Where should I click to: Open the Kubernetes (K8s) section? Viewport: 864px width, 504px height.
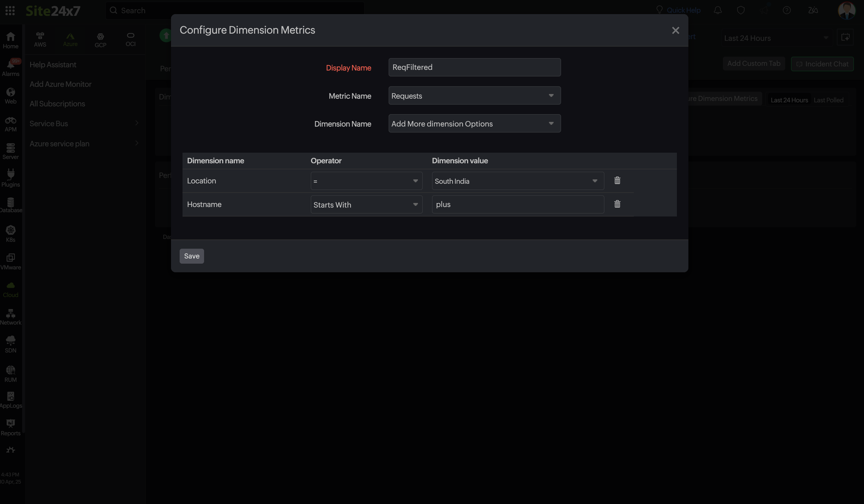(11, 233)
